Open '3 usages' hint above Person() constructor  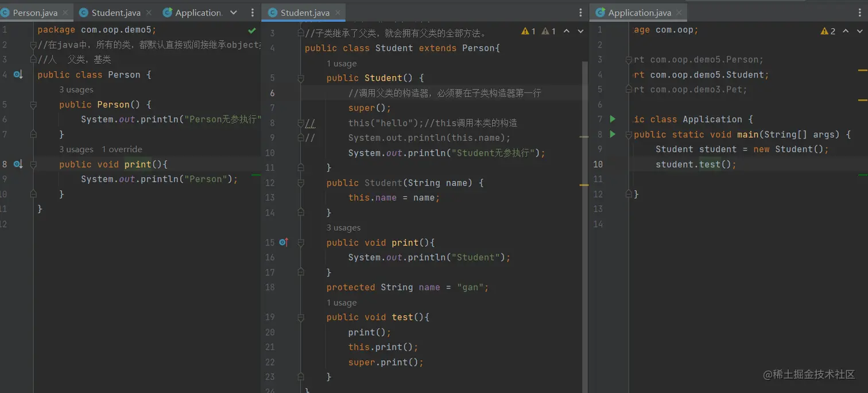pyautogui.click(x=76, y=90)
